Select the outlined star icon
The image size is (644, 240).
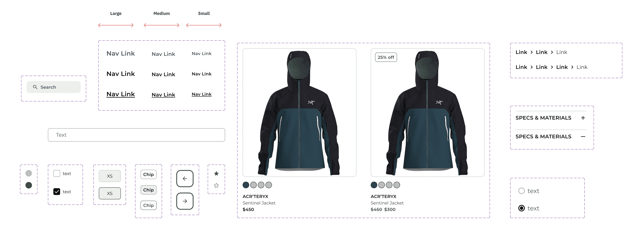(216, 185)
